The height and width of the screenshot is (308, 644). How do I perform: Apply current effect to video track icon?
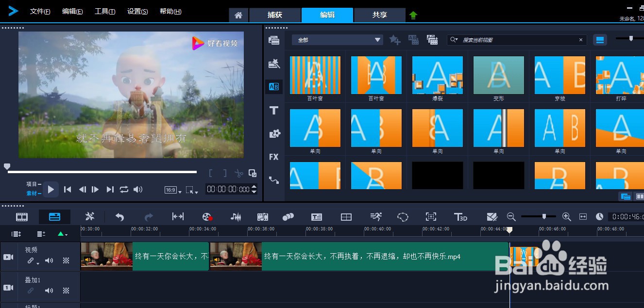[x=413, y=40]
